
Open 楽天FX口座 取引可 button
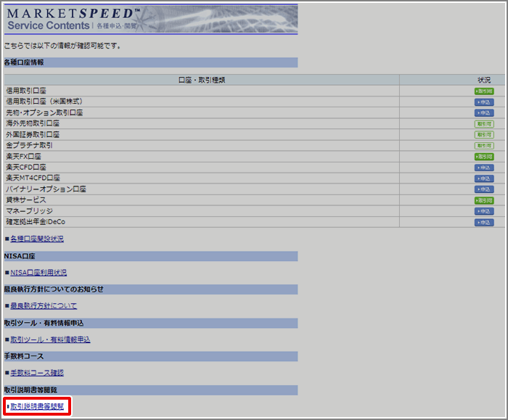484,157
